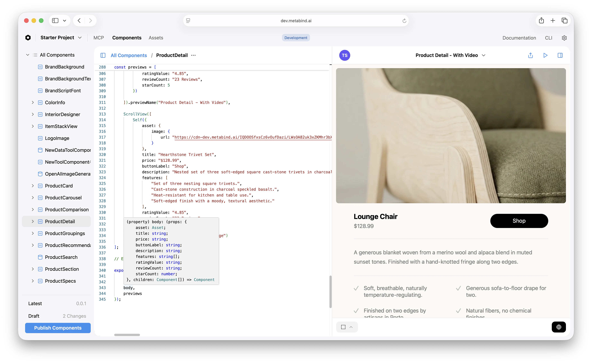Open the browser sidebar dropdown chevron
Screen dimensions: 592x364
click(x=65, y=20)
